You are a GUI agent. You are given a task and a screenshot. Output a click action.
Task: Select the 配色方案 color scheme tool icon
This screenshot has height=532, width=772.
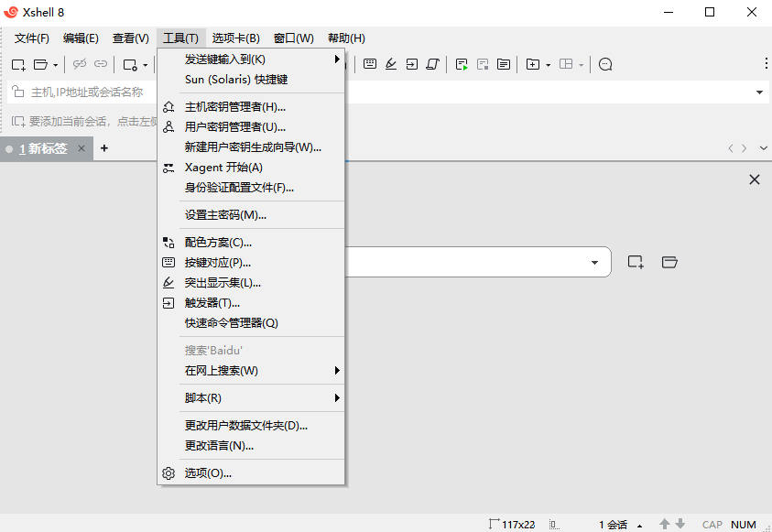169,243
